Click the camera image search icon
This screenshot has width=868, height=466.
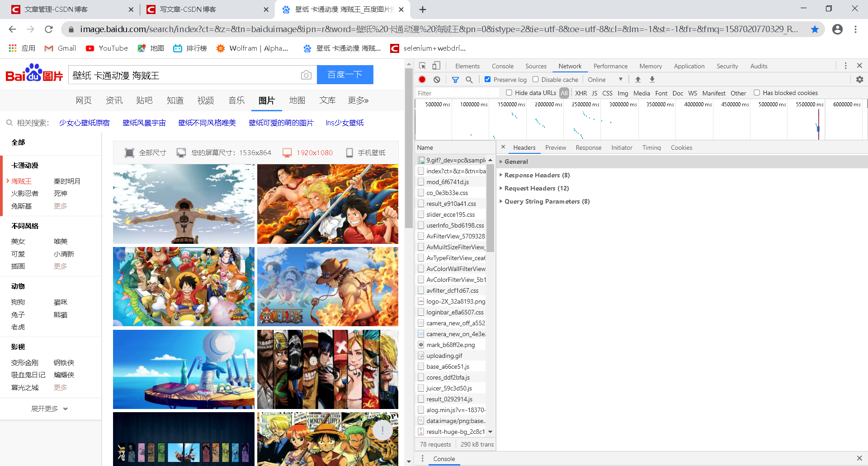306,75
